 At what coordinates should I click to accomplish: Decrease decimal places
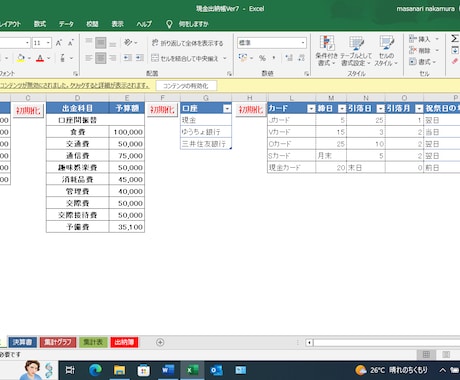(x=302, y=58)
